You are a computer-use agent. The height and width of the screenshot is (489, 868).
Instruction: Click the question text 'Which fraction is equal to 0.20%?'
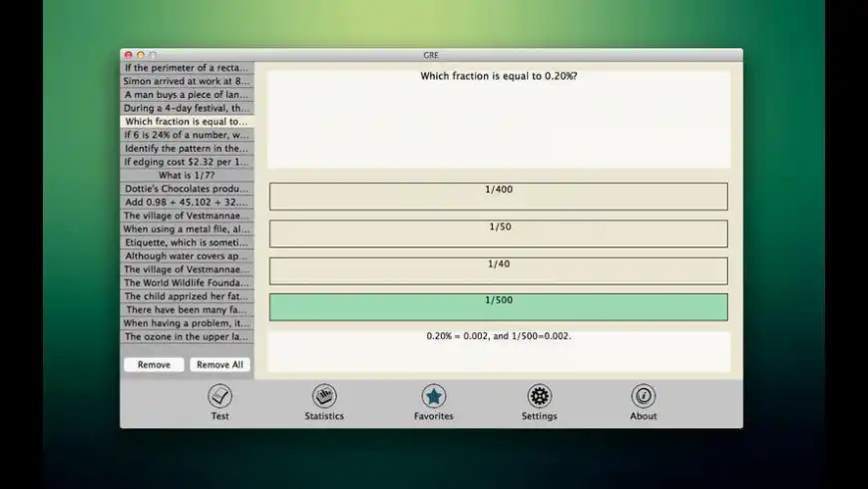point(499,76)
